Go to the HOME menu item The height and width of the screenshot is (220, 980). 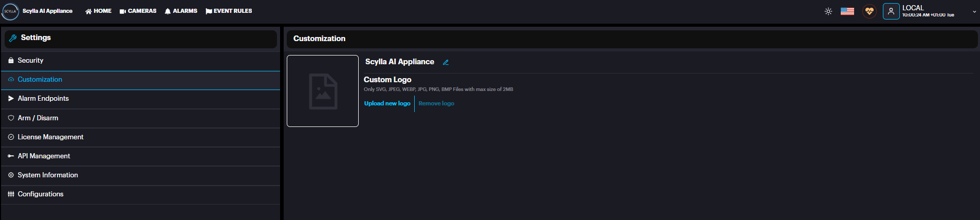pyautogui.click(x=98, y=11)
